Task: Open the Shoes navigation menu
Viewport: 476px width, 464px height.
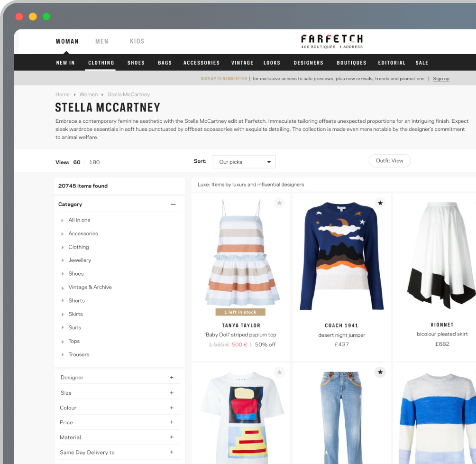Action: (x=136, y=63)
